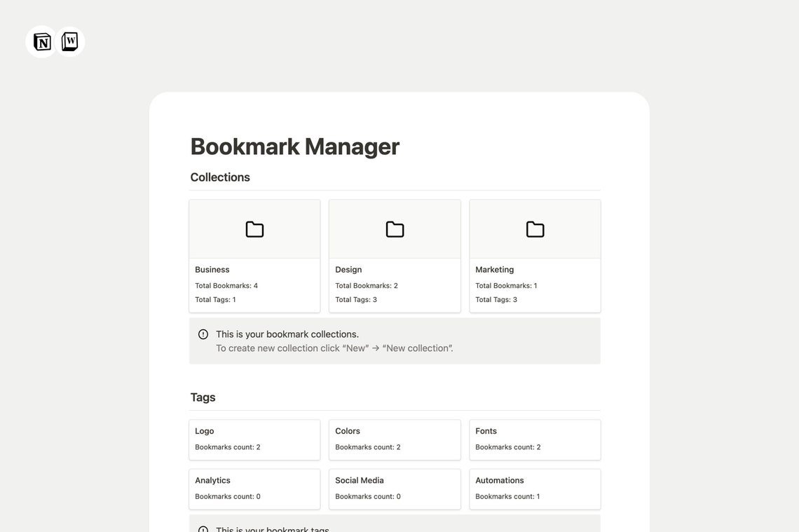Open the Marketing collection
This screenshot has height=532, width=799.
pos(534,255)
